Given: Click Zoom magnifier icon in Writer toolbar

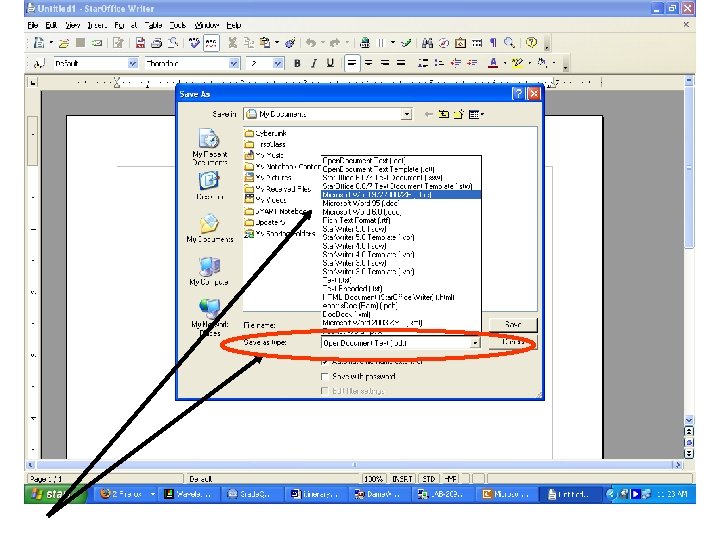Looking at the screenshot, I should coord(509,43).
